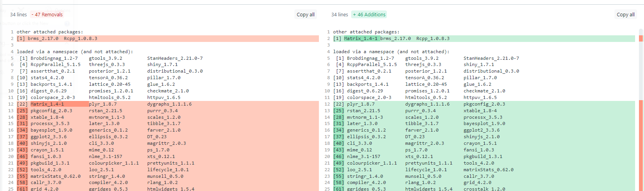Click the 34 lines label above removals pane

point(19,15)
